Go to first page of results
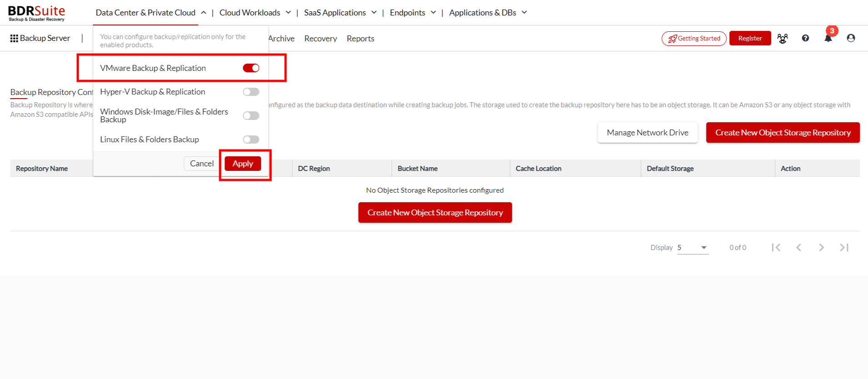868x379 pixels. tap(776, 247)
